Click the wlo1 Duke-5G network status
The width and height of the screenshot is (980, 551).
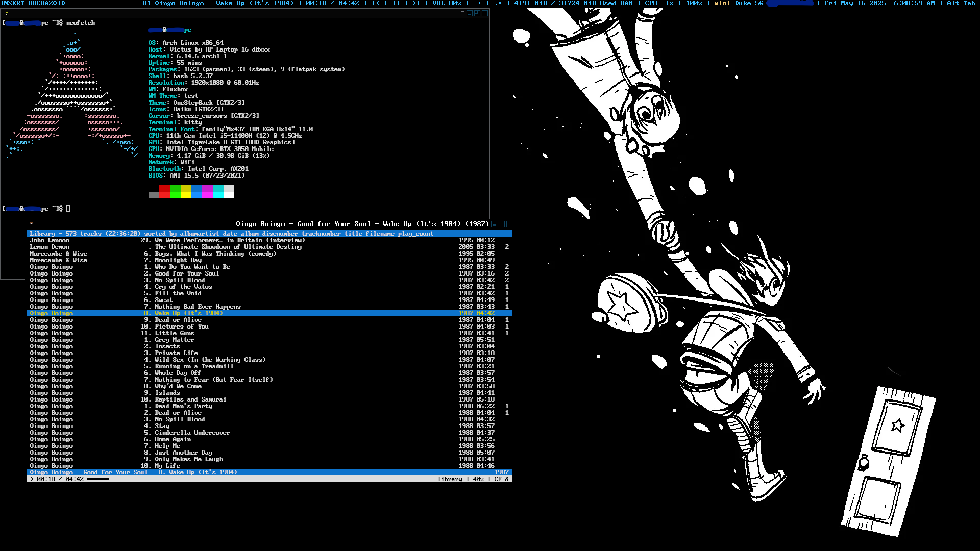click(739, 3)
